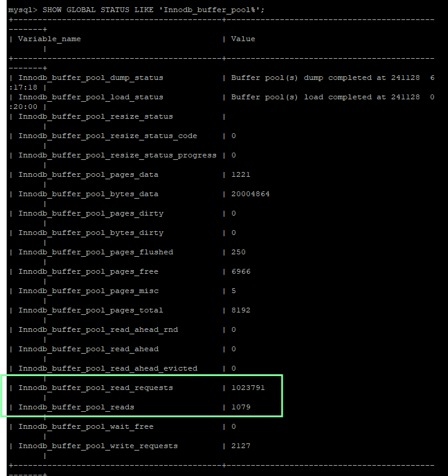Click the Innodb_buffer_pool_resize_status_progress row name
This screenshot has height=476, width=448.
tap(117, 155)
